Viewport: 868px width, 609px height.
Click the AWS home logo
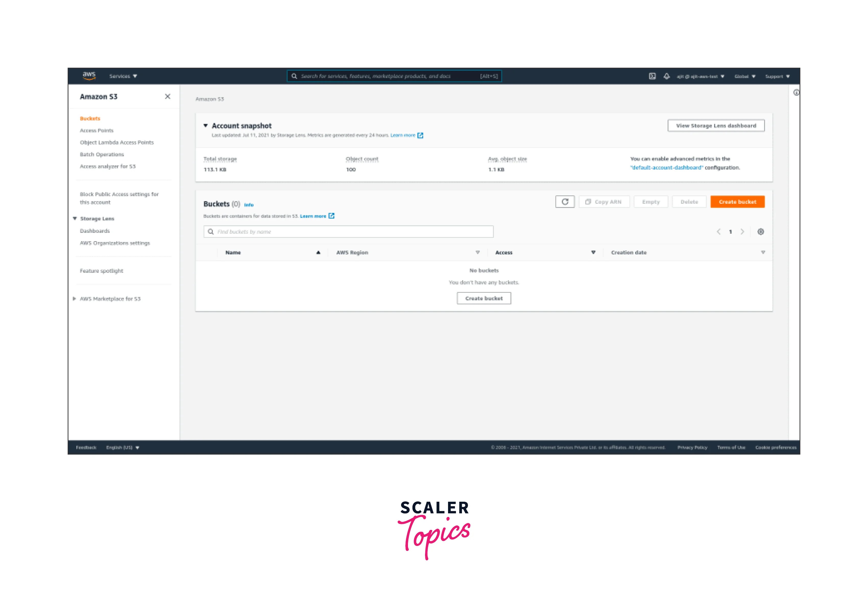click(x=89, y=75)
